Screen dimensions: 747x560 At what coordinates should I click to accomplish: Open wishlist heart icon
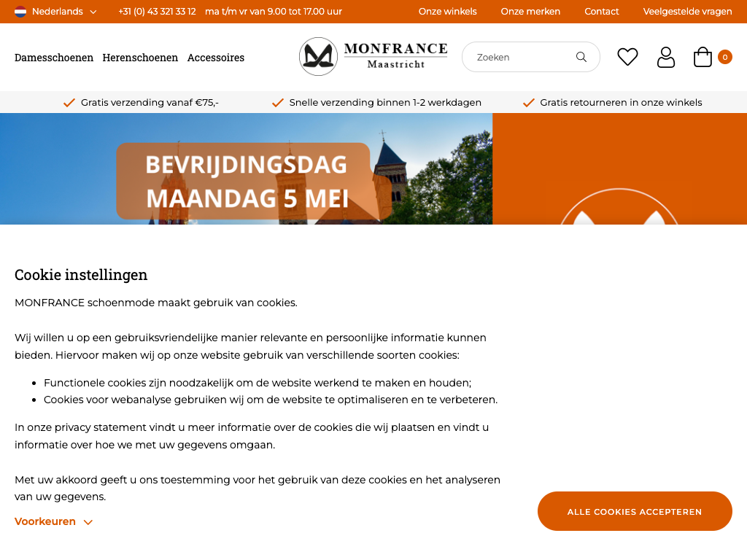pos(627,57)
